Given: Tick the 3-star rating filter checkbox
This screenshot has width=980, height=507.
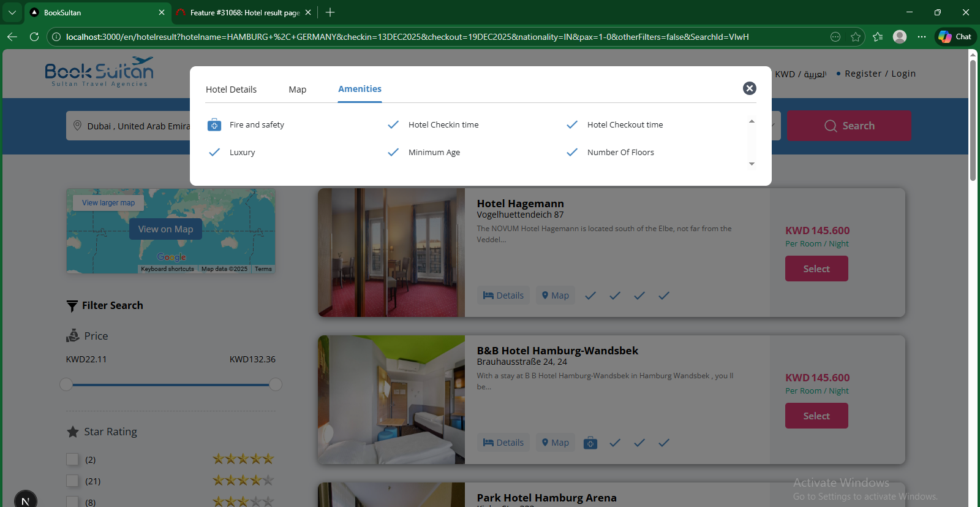Looking at the screenshot, I should 73,501.
